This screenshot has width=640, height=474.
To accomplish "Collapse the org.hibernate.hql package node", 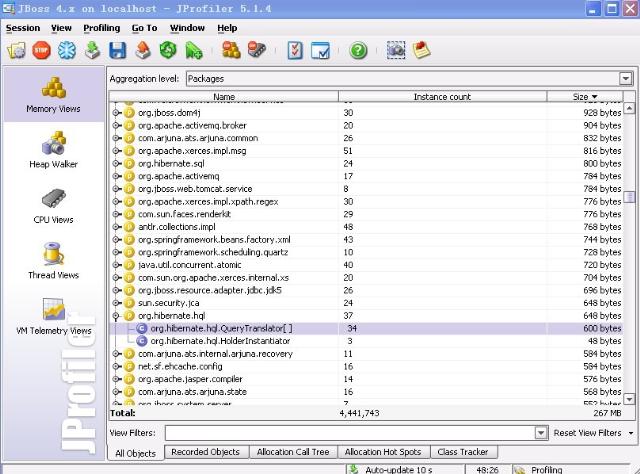I will [116, 316].
